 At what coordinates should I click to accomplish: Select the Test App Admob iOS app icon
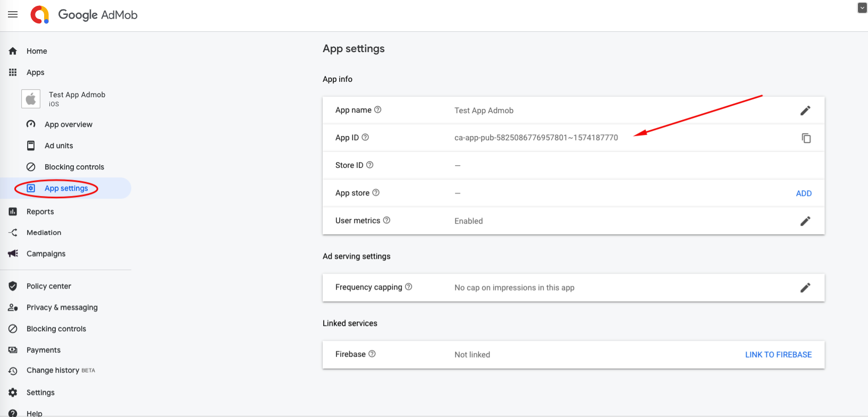click(31, 99)
